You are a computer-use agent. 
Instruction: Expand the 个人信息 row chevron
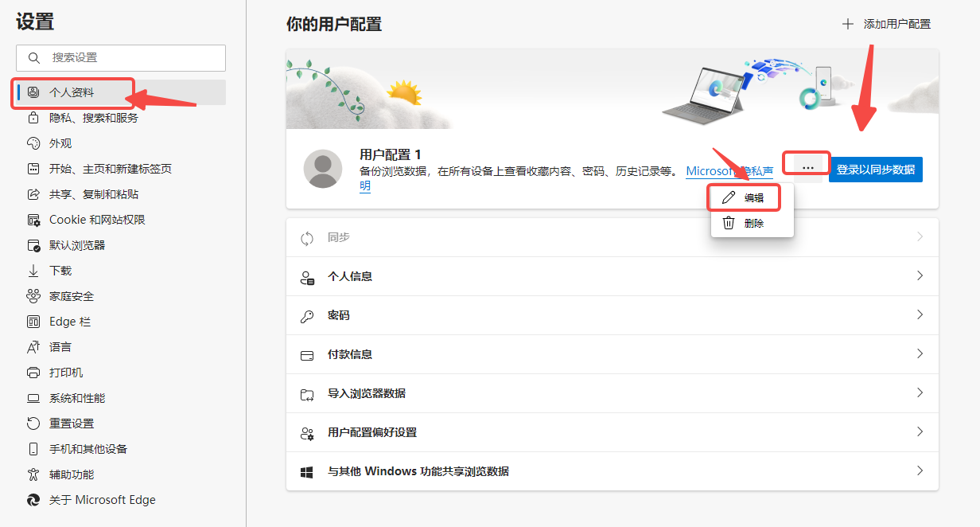(x=920, y=276)
